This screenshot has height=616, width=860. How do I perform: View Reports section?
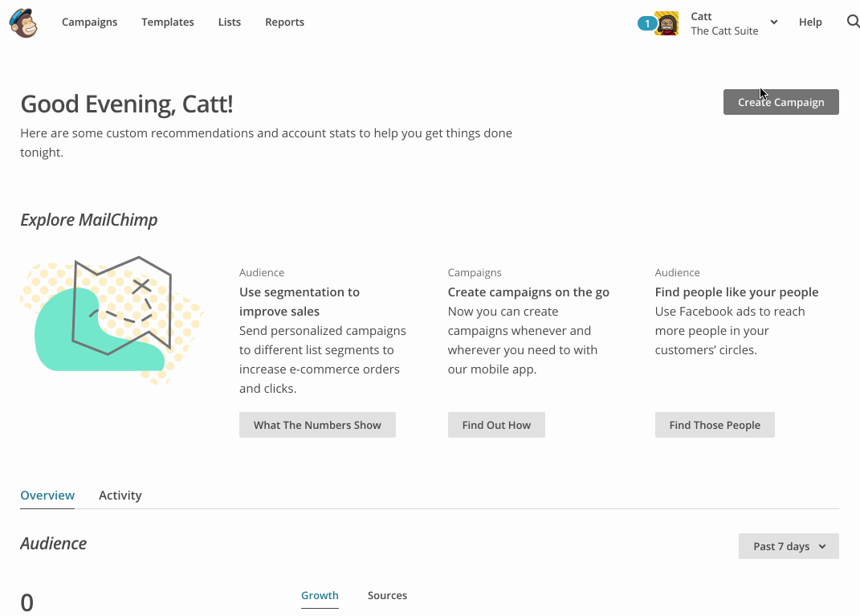coord(284,22)
